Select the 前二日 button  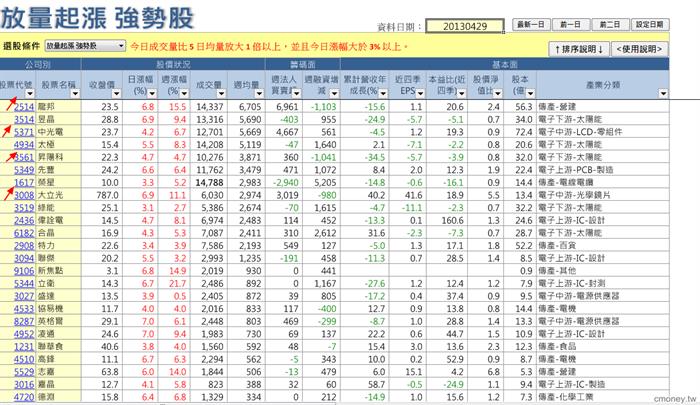pyautogui.click(x=610, y=25)
